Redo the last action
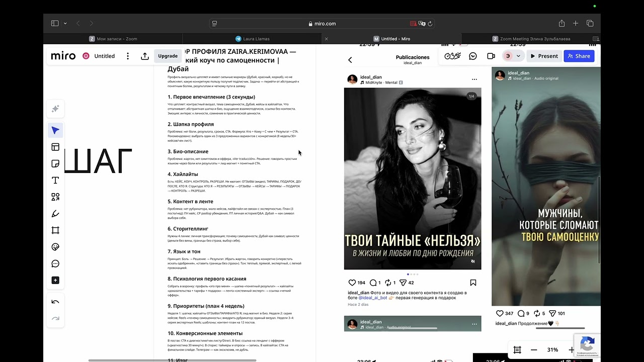The width and height of the screenshot is (644, 362). pyautogui.click(x=55, y=318)
